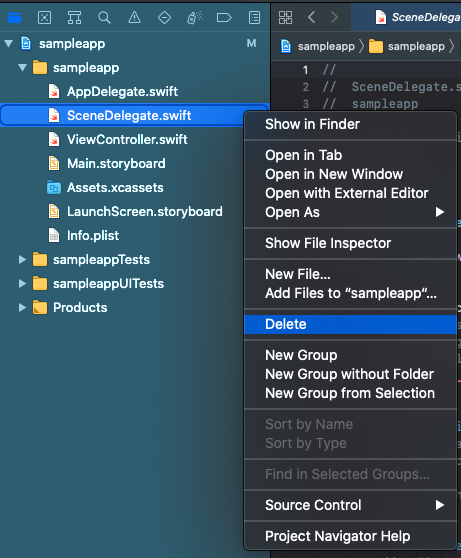Open the Report navigator icon

[254, 17]
